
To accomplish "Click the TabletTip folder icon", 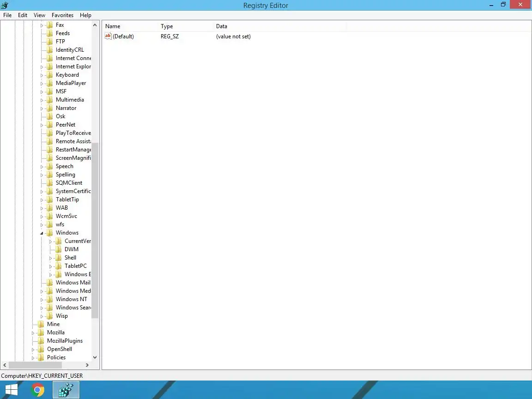I will [50, 199].
